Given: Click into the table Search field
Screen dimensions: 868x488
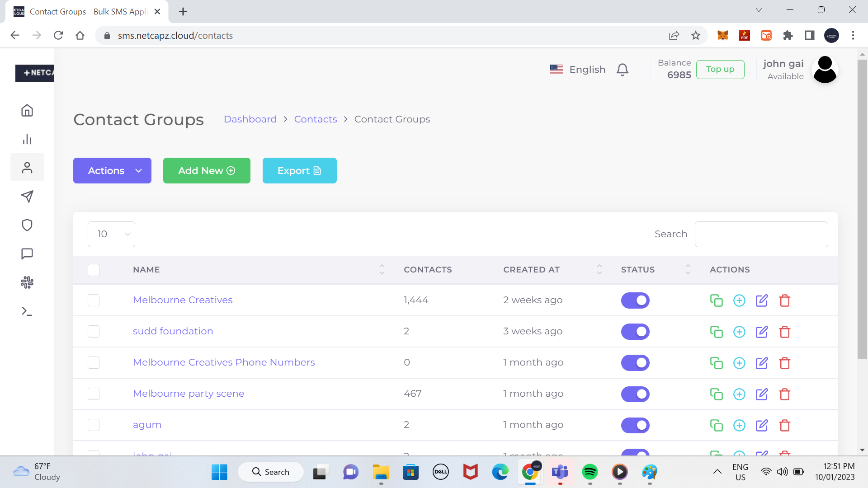Looking at the screenshot, I should [761, 234].
